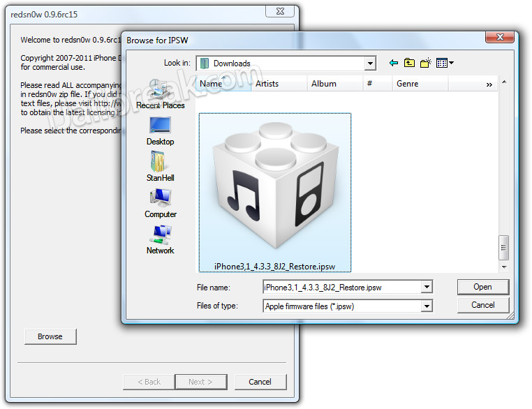This screenshot has width=532, height=409.
Task: Close the redsn0w 0.9.6rc15 window
Action: click(x=280, y=11)
